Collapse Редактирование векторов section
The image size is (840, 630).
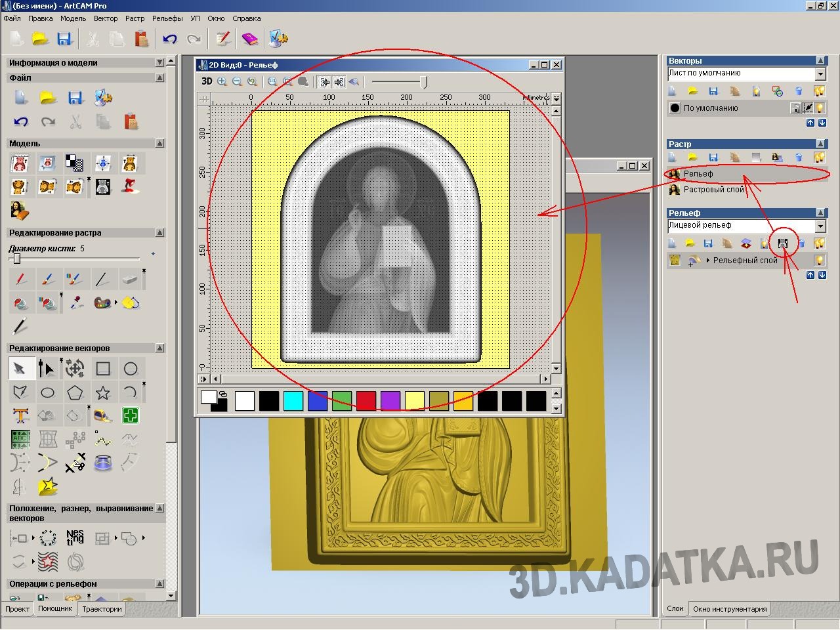tap(159, 348)
